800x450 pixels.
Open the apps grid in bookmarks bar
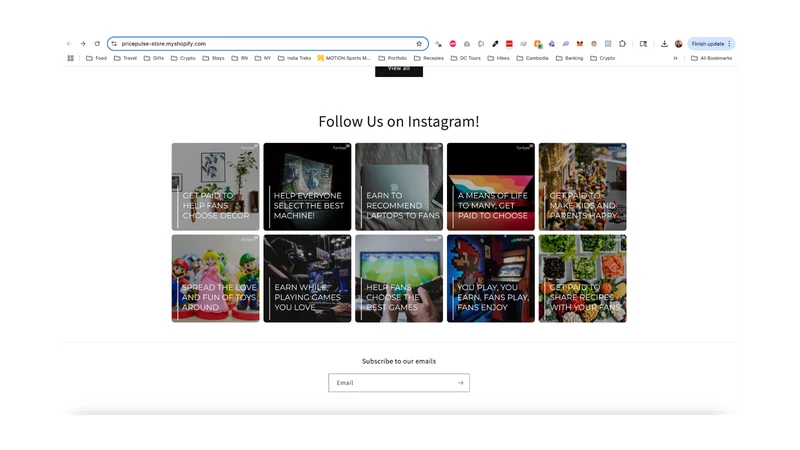point(70,58)
